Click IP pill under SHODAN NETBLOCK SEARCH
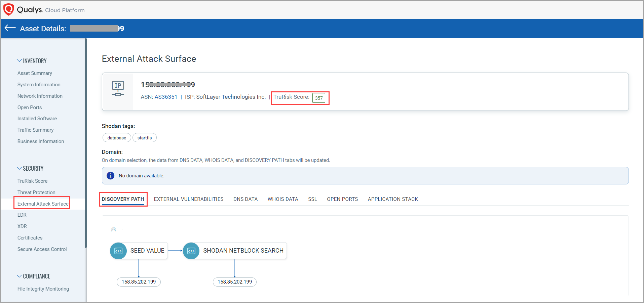 click(x=235, y=282)
